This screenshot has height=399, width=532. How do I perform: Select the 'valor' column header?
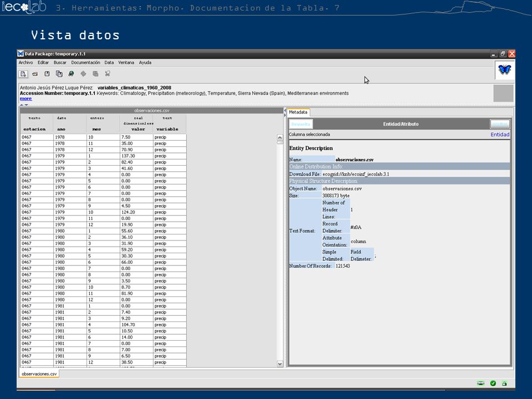(x=138, y=129)
